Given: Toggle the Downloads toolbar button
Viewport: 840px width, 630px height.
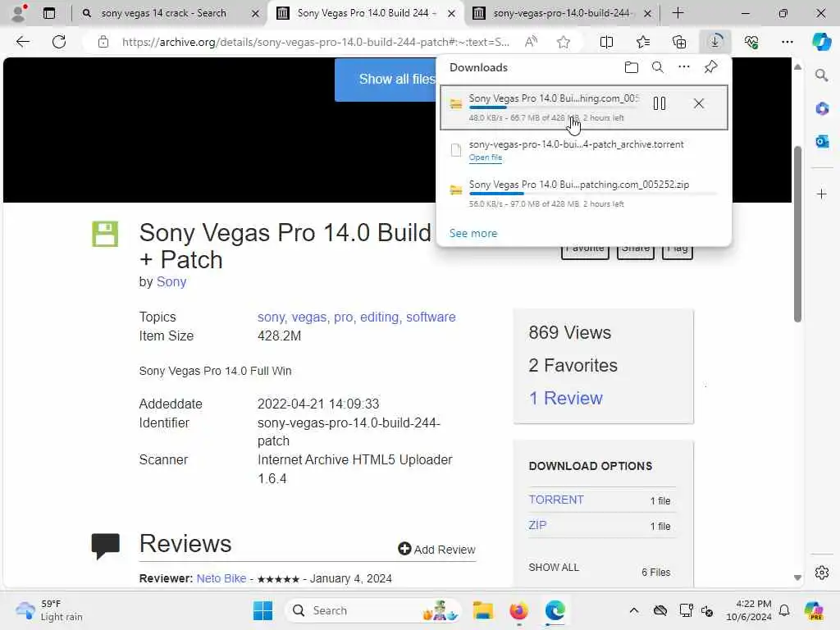Looking at the screenshot, I should click(x=715, y=42).
